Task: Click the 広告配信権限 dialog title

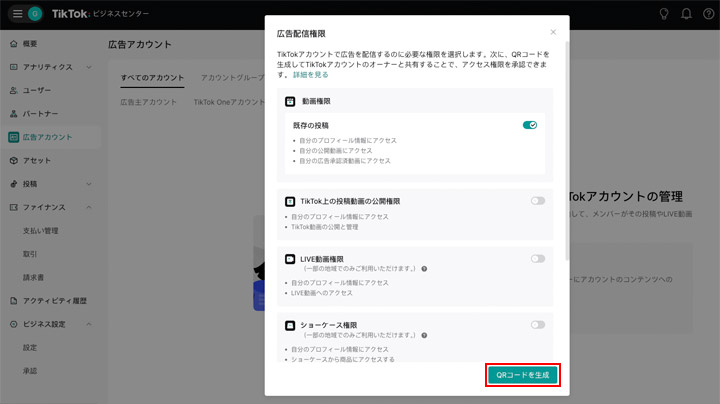Action: [x=301, y=34]
